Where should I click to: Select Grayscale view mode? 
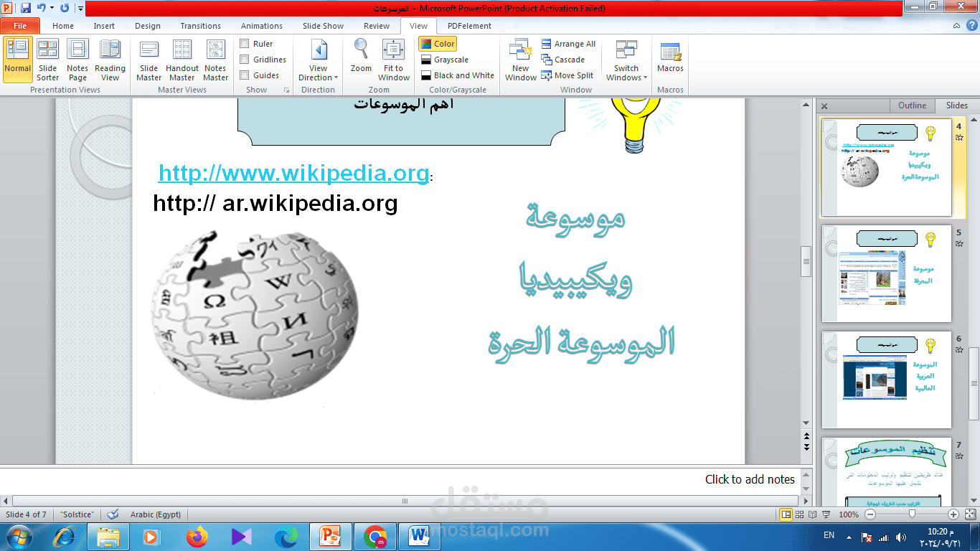[445, 60]
